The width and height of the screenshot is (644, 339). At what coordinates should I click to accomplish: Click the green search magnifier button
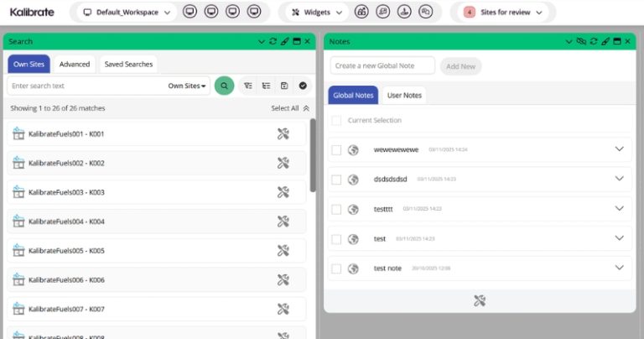click(224, 86)
